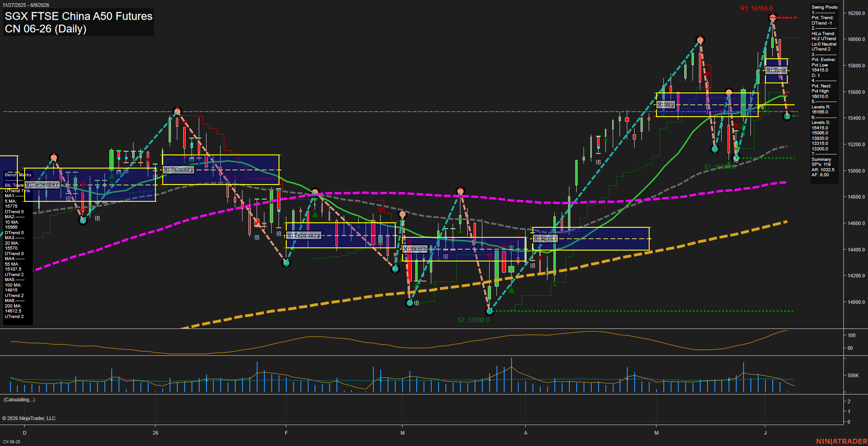Click the 100 level on the oscillator axis
Image resolution: width=868 pixels, height=446 pixels.
852,335
